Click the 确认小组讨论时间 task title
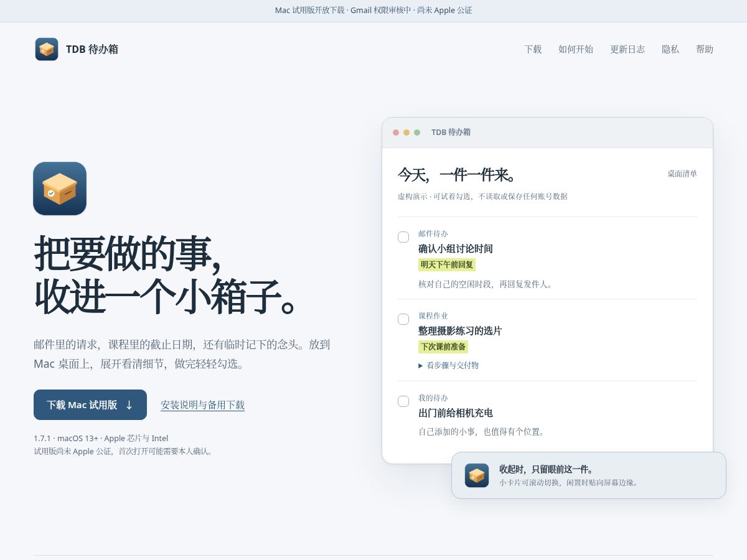The image size is (747, 560). 456,249
